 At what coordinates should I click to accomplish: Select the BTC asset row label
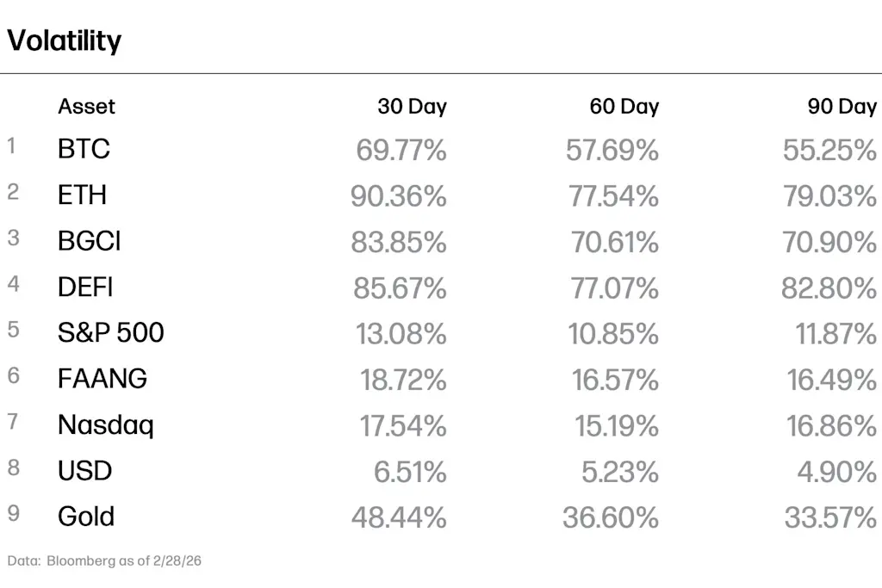84,149
